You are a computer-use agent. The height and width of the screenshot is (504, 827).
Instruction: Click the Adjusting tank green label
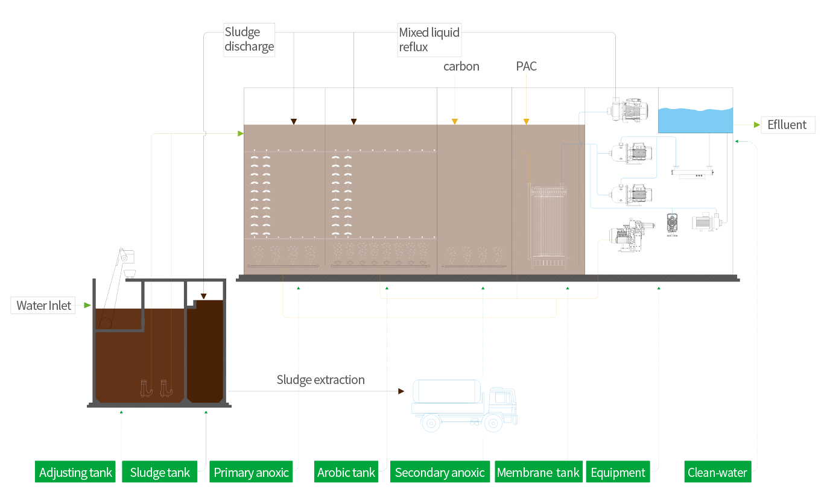click(x=75, y=472)
